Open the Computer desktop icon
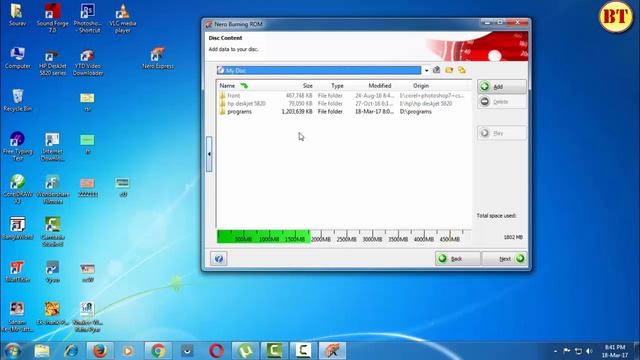This screenshot has width=640, height=360. click(x=17, y=58)
